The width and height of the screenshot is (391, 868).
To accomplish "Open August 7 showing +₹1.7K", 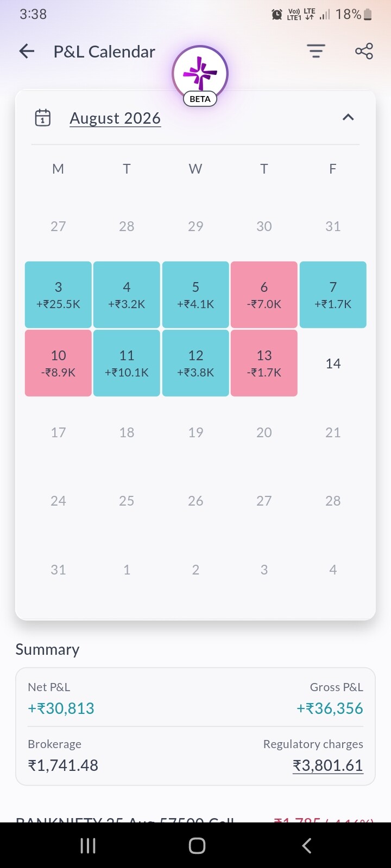I will point(333,295).
